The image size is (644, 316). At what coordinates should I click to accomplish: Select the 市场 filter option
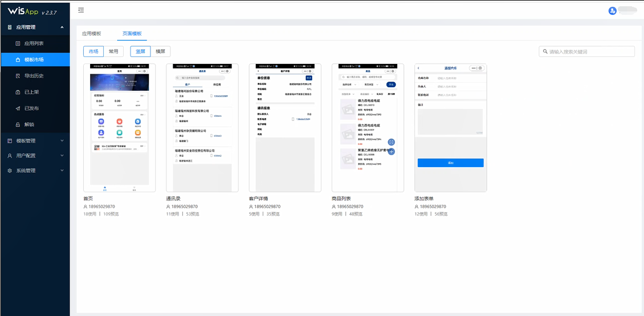point(93,51)
